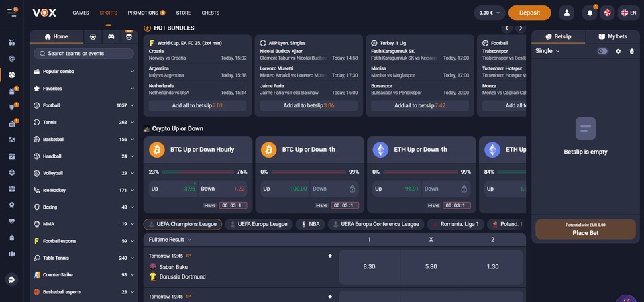This screenshot has height=302, width=644.
Task: Add Turkey 1 Lig bundle to betslip 7.42
Action: 420,105
